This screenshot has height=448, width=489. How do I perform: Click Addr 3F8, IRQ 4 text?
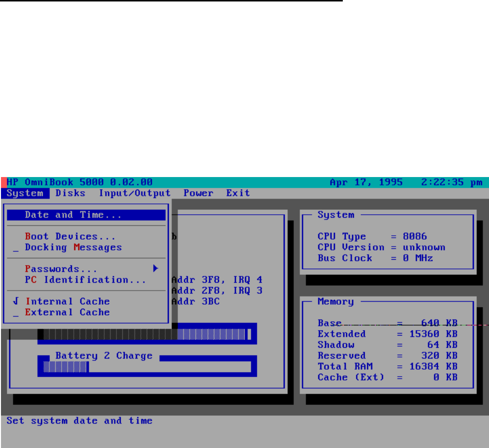point(217,280)
